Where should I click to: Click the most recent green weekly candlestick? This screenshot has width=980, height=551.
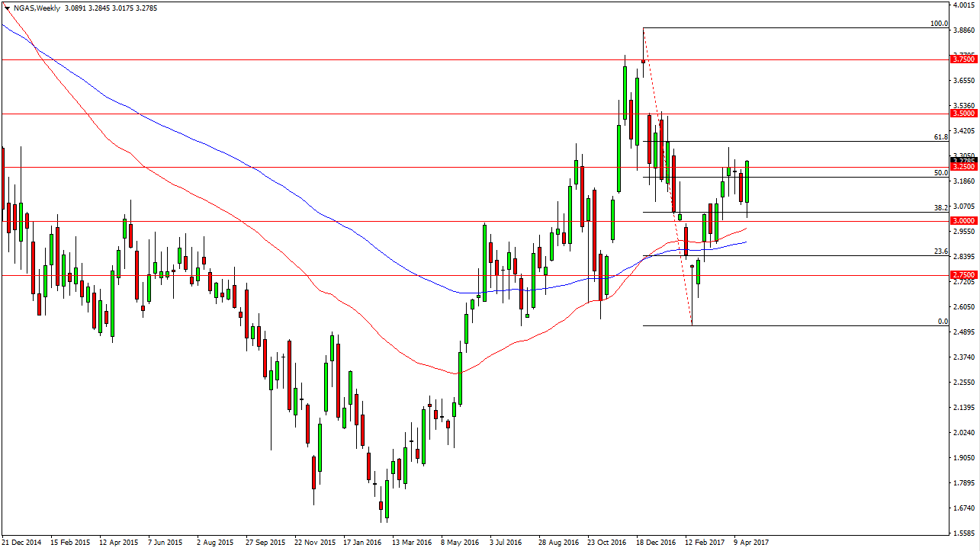[x=747, y=181]
